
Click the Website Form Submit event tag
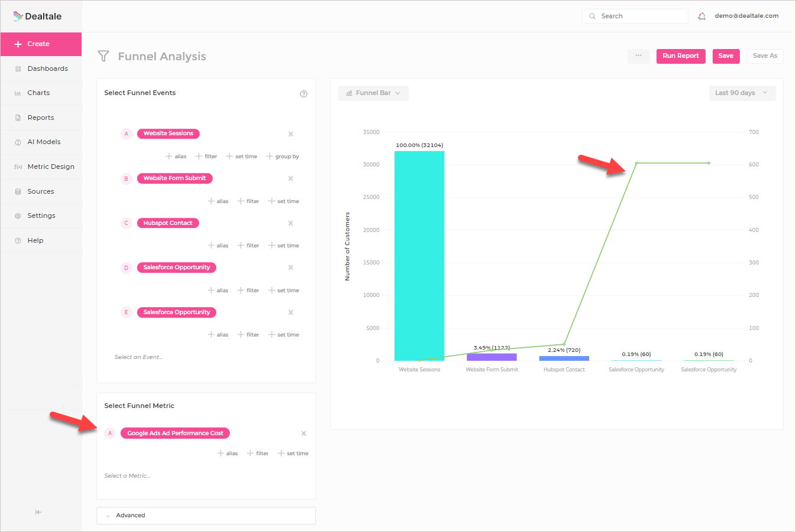pos(175,178)
